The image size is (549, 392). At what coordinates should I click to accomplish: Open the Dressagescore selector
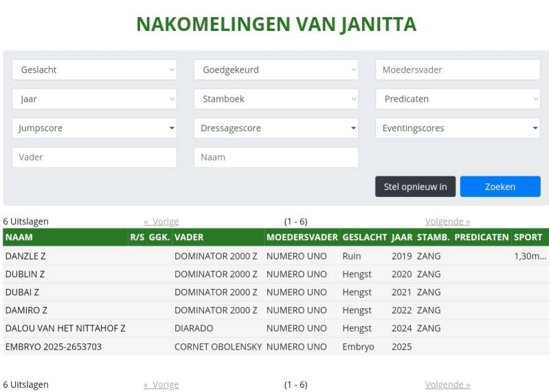276,128
